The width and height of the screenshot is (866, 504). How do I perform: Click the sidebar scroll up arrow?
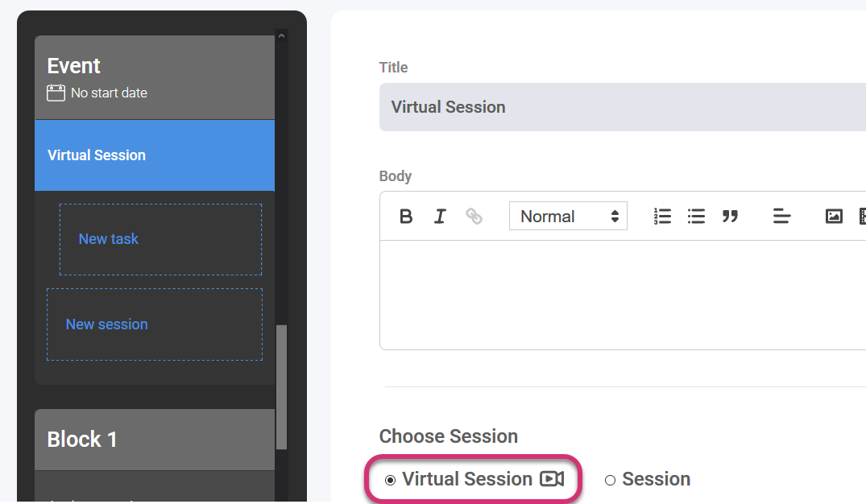tap(281, 35)
